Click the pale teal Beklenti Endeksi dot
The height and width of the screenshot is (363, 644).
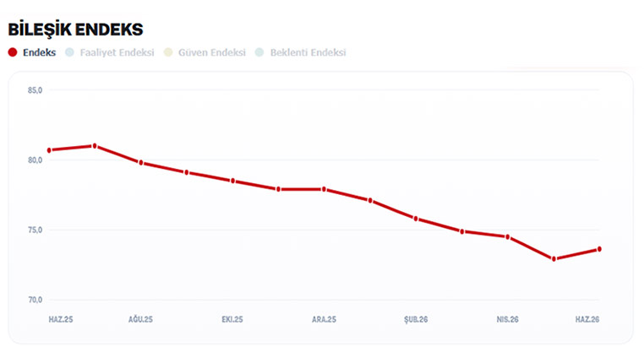point(259,52)
